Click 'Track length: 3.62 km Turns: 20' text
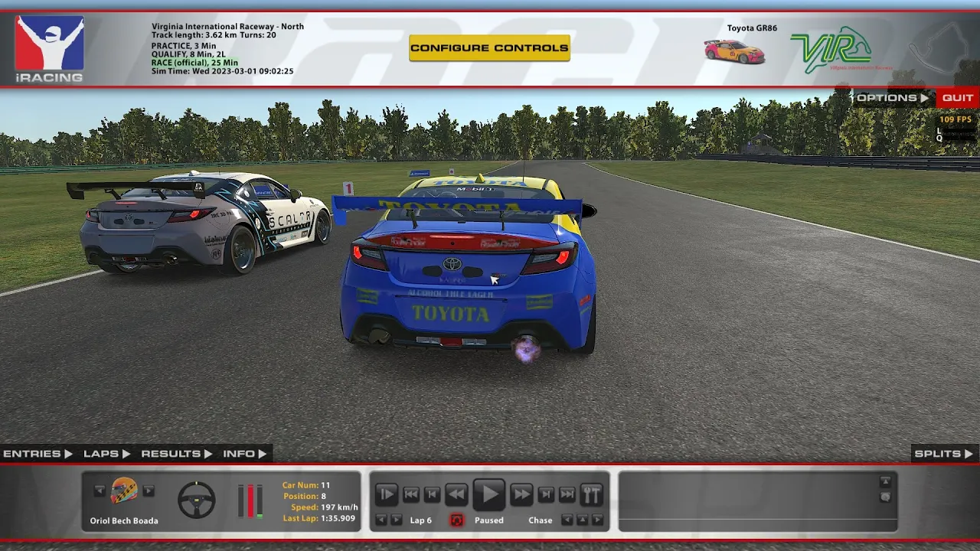The image size is (980, 551). tap(214, 35)
